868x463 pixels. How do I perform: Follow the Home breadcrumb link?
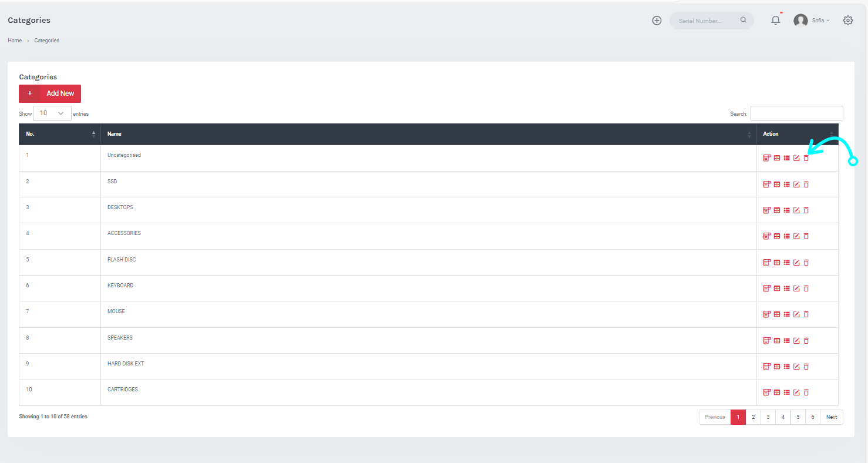coord(15,41)
